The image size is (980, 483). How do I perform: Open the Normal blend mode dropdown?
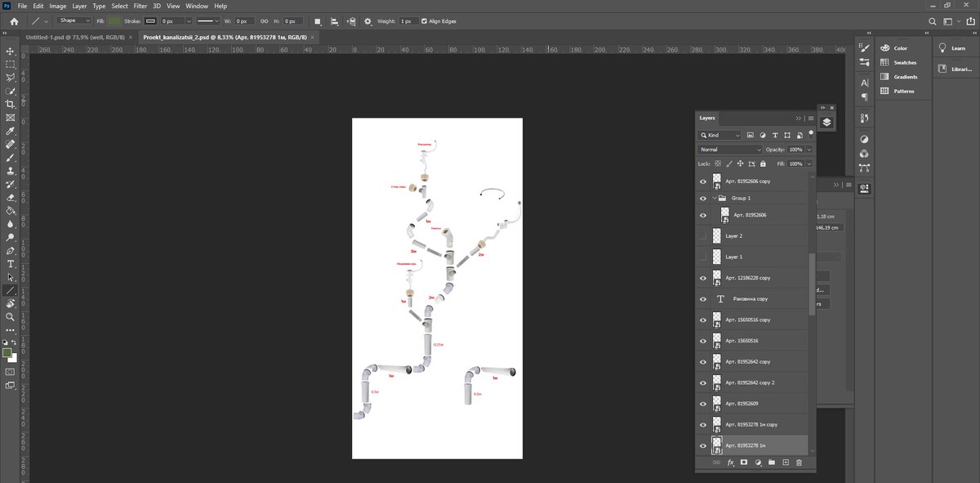730,150
